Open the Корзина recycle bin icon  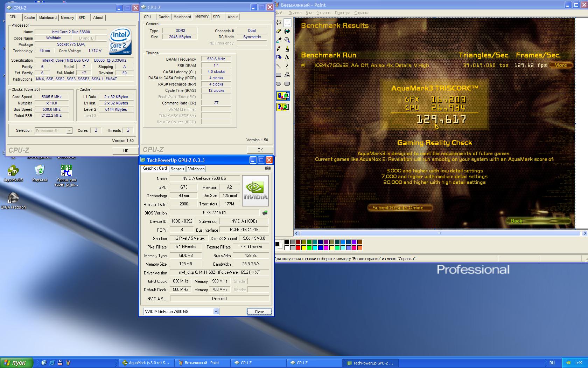(40, 174)
